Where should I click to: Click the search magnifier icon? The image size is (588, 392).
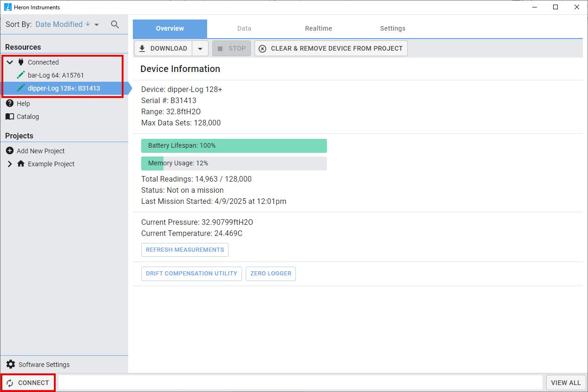coord(115,25)
